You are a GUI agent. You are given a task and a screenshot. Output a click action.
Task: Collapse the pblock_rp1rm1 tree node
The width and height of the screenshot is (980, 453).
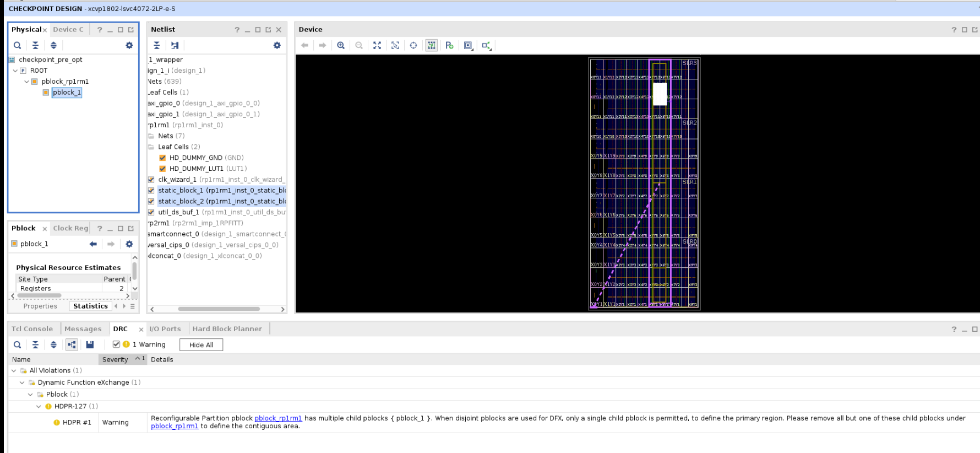(x=26, y=82)
